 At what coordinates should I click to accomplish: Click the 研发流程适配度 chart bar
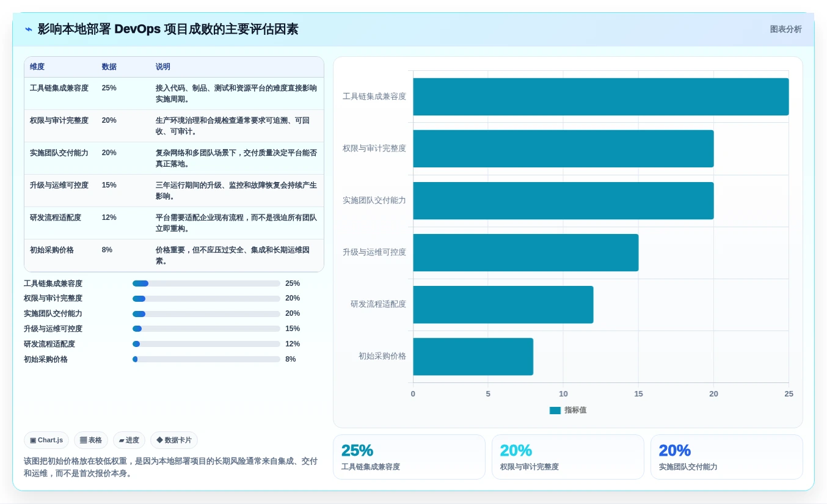pos(503,304)
